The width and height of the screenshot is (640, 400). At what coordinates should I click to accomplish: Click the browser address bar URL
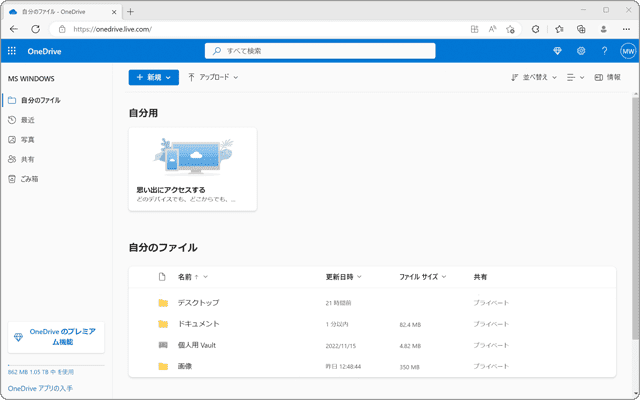tap(113, 29)
